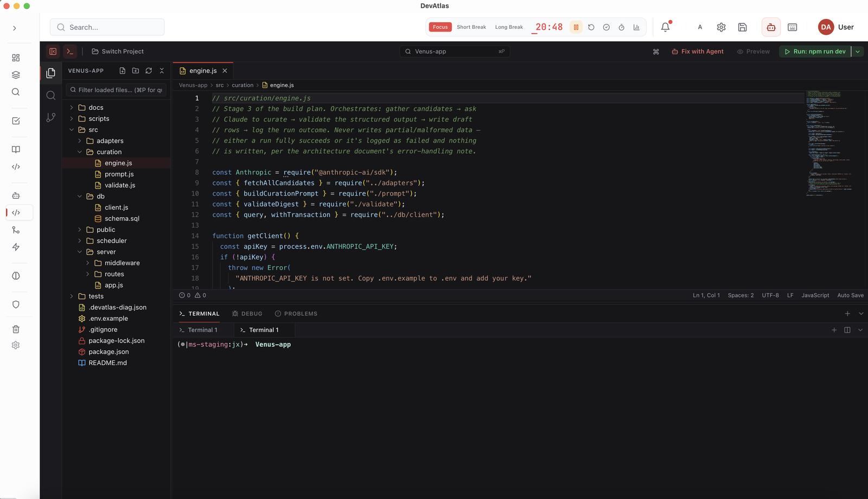Select the second Terminal 1 tab
868x499 pixels.
point(264,330)
